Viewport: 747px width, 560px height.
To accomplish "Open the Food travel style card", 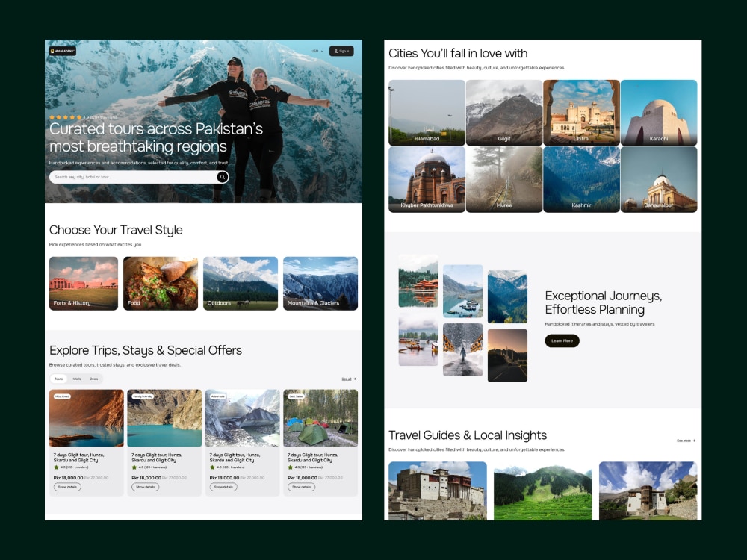I will click(161, 283).
